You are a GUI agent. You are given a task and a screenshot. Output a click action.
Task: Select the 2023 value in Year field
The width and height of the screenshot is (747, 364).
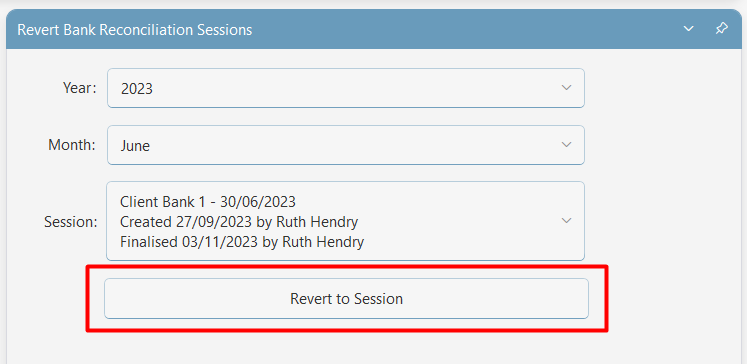(137, 89)
